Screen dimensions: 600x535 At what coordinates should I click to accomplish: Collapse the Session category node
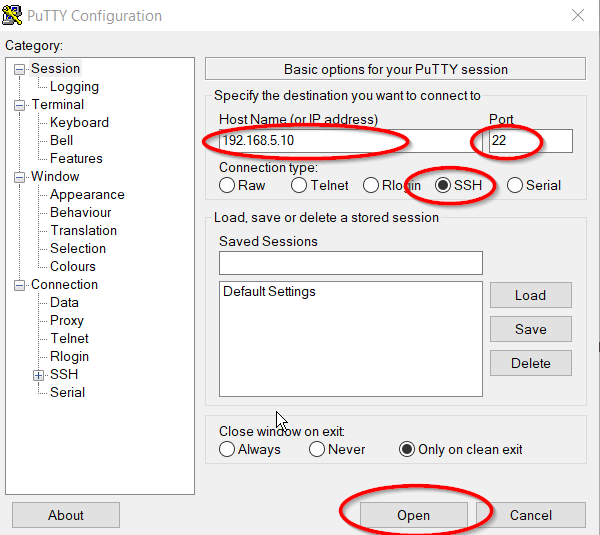click(x=21, y=69)
